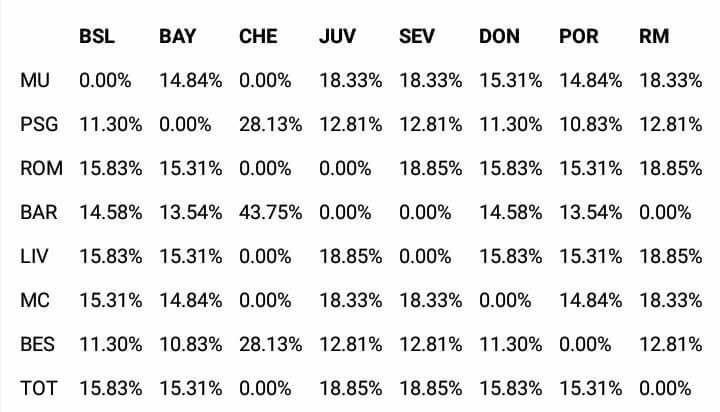This screenshot has width=720, height=412.
Task: Select the BAR row label
Action: (x=39, y=212)
